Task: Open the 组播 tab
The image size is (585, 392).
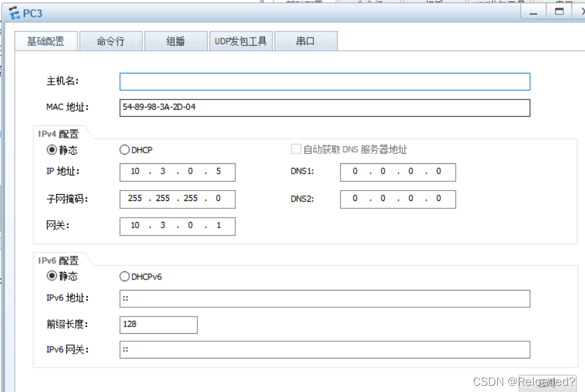Action: [x=176, y=41]
